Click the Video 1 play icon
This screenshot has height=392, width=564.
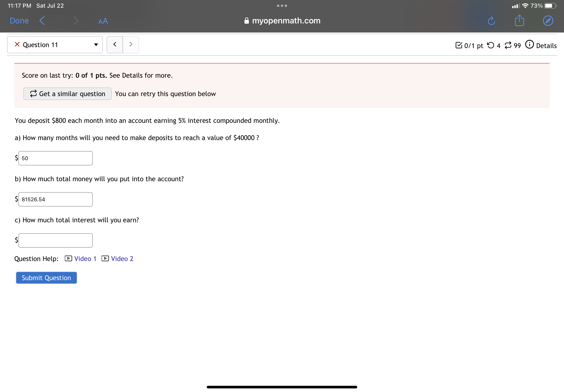tap(68, 258)
